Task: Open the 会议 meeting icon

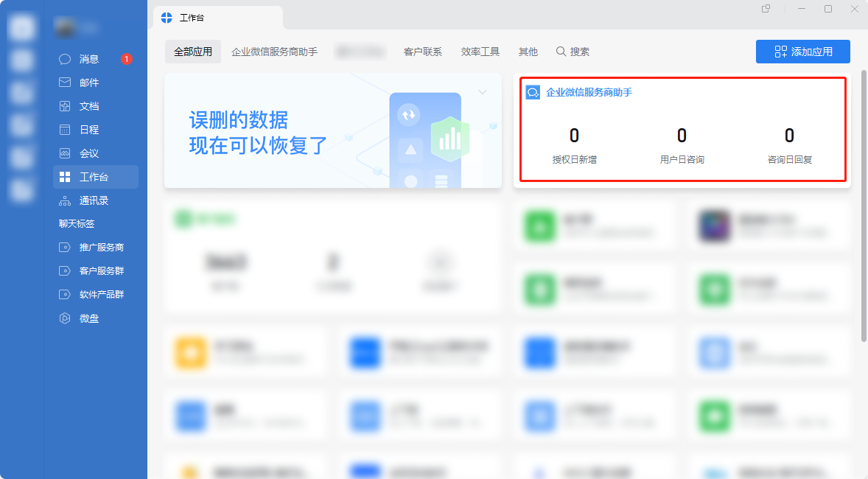Action: click(x=65, y=153)
